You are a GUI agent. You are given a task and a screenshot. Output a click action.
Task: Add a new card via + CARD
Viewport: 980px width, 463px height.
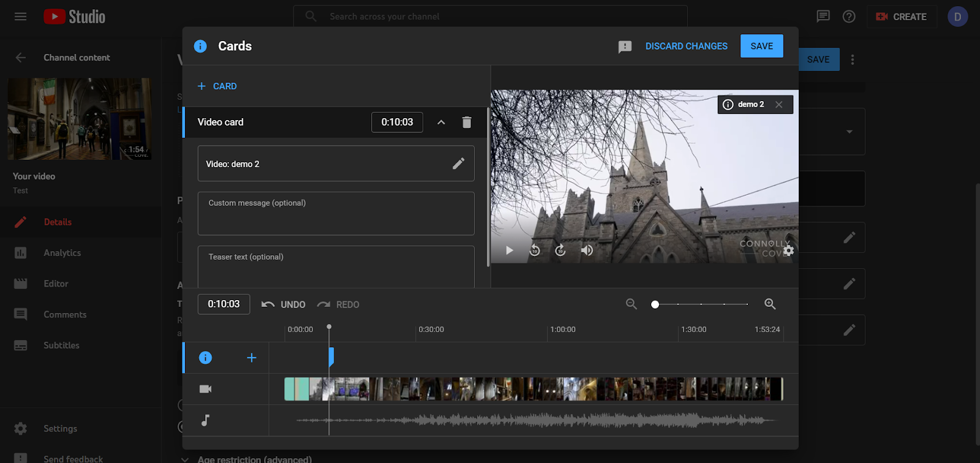coord(217,86)
